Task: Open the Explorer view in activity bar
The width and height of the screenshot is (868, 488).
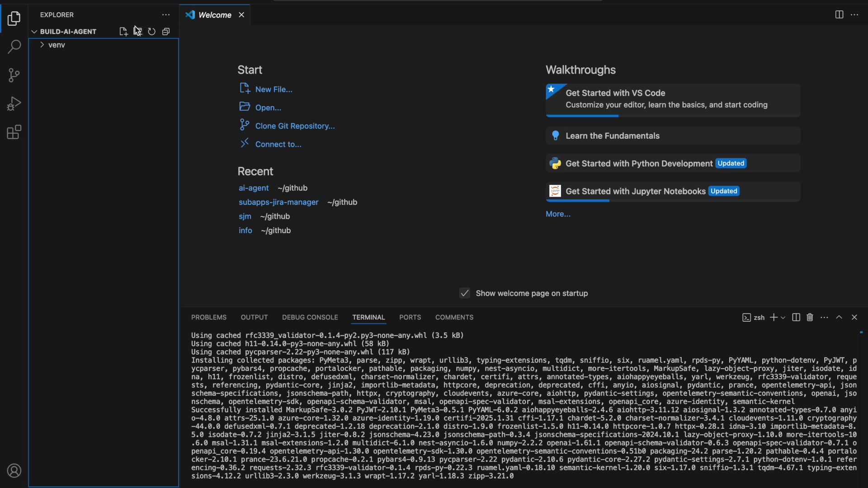Action: [x=14, y=19]
